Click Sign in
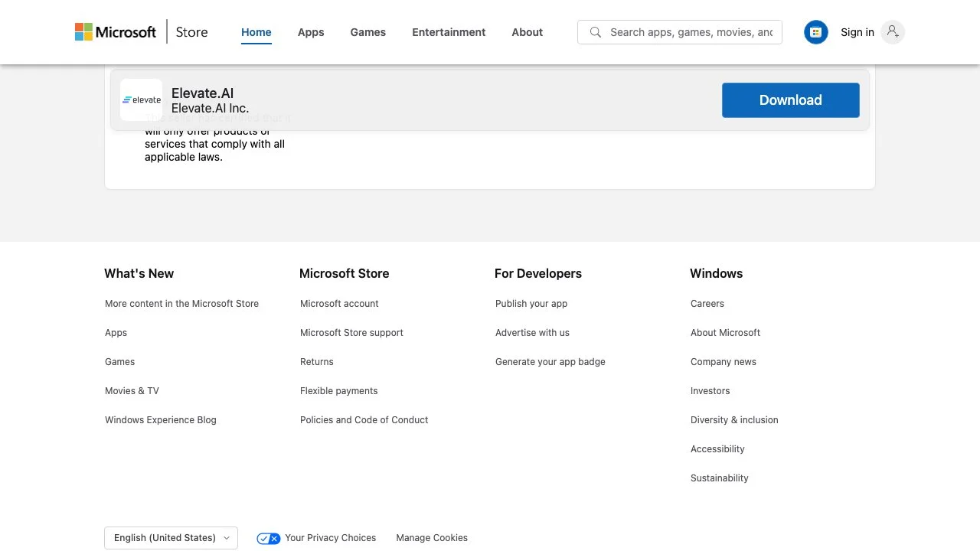This screenshot has height=551, width=980. click(x=857, y=32)
